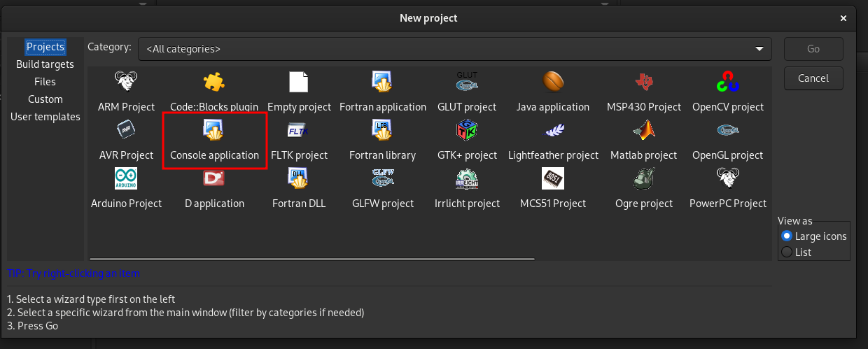Pick the Code::Blocks plugin template
This screenshot has height=349, width=868.
(214, 83)
